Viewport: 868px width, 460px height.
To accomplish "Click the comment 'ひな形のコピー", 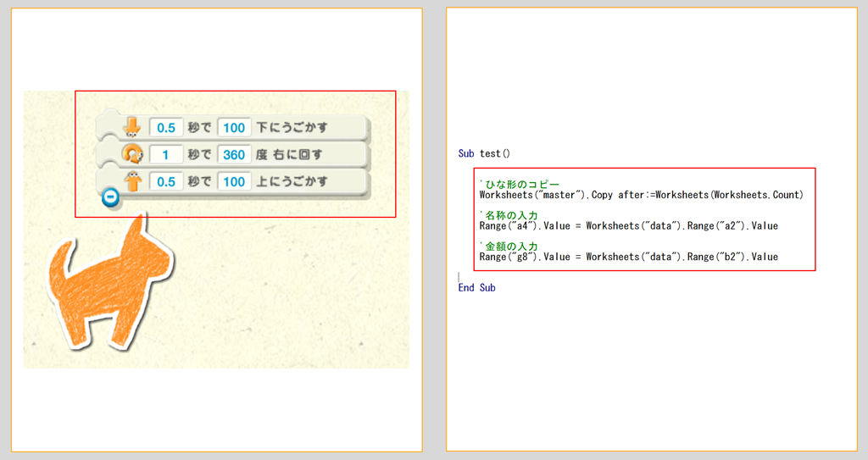I will click(x=520, y=185).
